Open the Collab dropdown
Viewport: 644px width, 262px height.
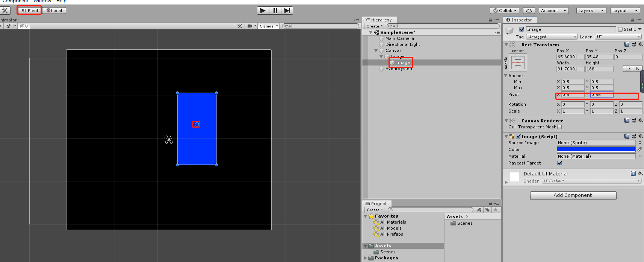(505, 11)
